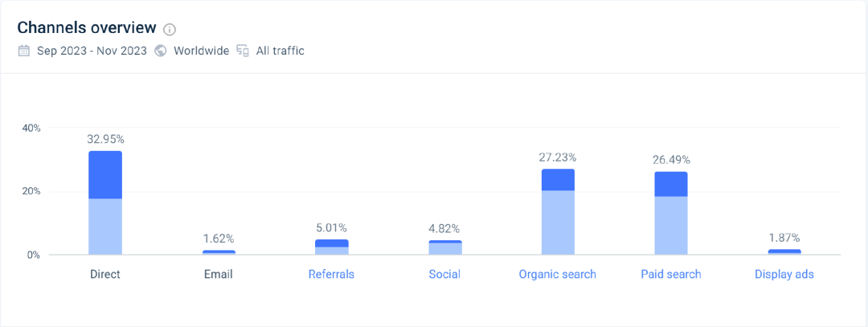Open the Paid search channel link

(671, 274)
